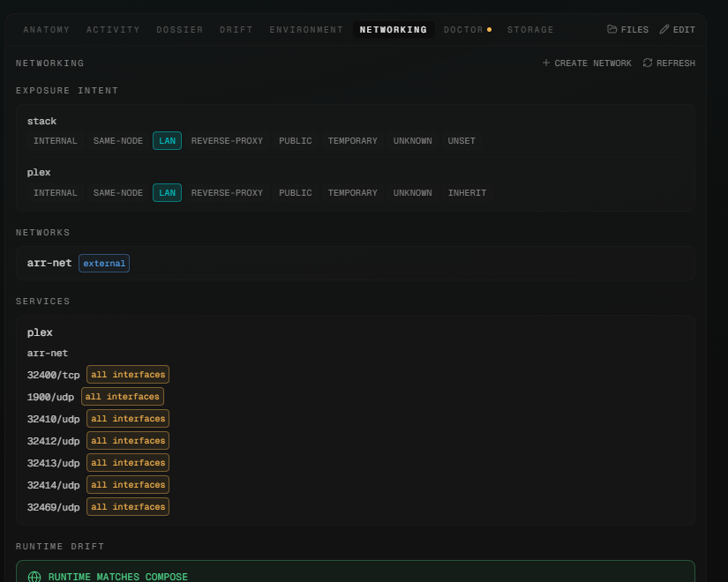
Task: Click arr-net under plex service
Action: click(48, 353)
